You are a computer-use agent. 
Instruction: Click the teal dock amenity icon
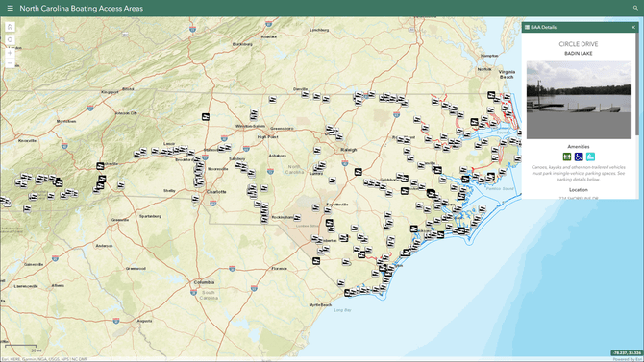click(x=590, y=157)
